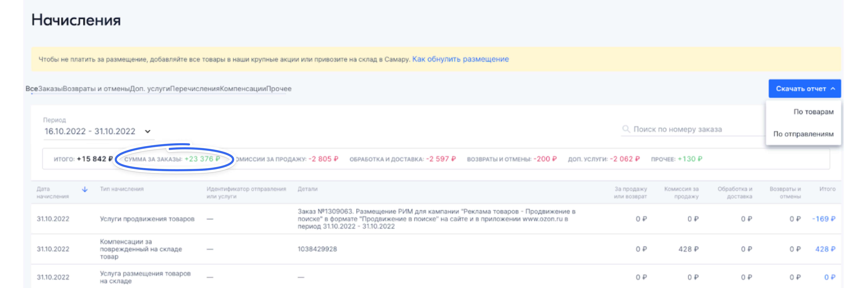Image resolution: width=868 pixels, height=288 pixels.
Task: Click the detail 1038429928
Action: click(x=317, y=249)
